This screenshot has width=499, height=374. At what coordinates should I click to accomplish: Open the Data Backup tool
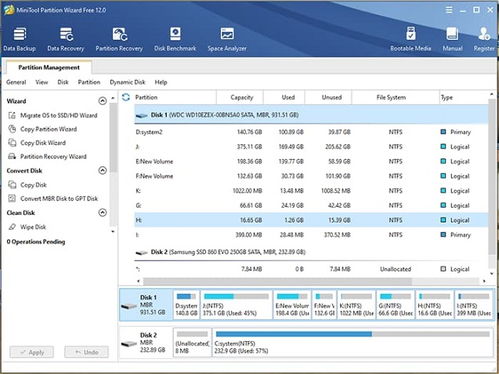(x=19, y=39)
